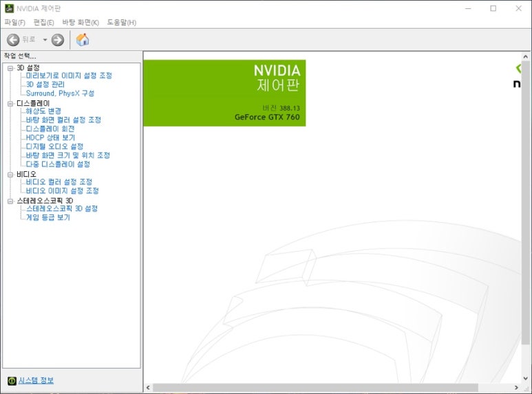This screenshot has height=394, width=532.
Task: Open 해상도 변경 page
Action: coord(43,111)
